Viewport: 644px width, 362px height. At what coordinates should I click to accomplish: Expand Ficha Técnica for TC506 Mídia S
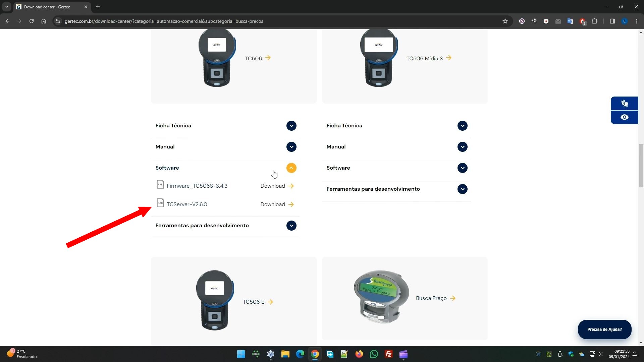(x=462, y=126)
